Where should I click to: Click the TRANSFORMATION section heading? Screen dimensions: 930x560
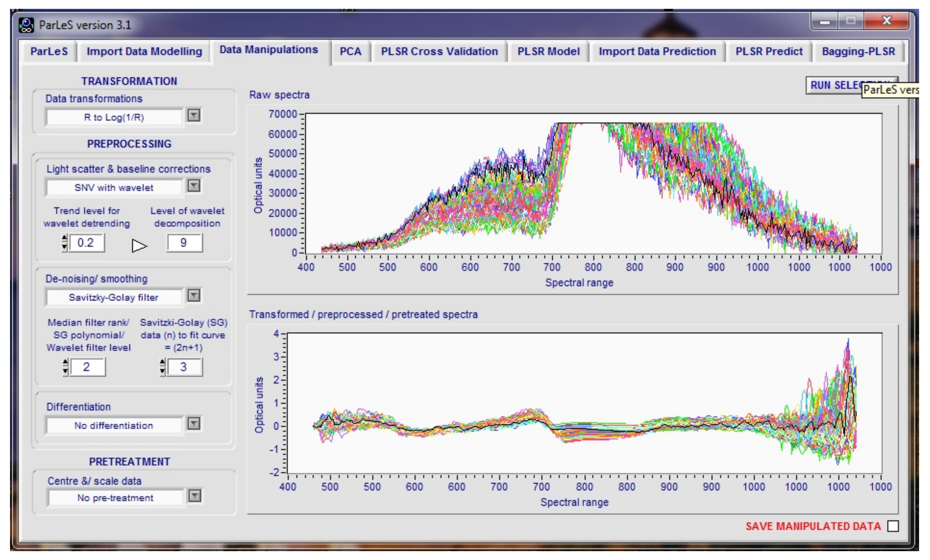129,81
